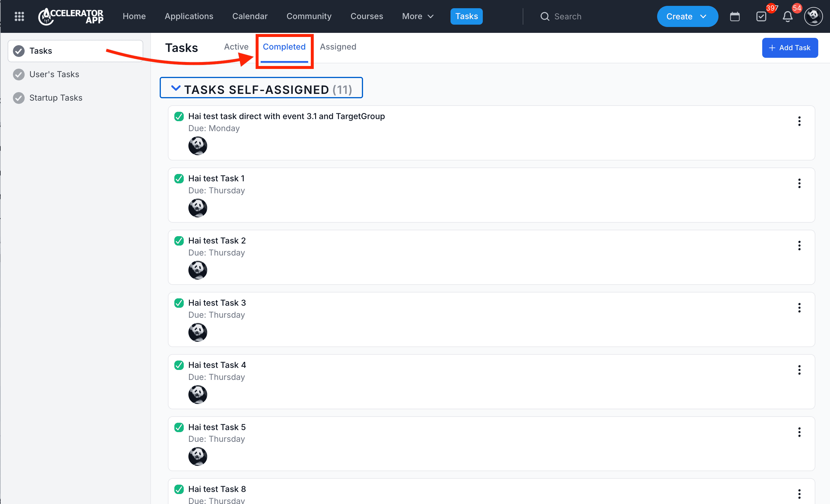Select User's Tasks in the sidebar
The height and width of the screenshot is (504, 830).
click(54, 75)
